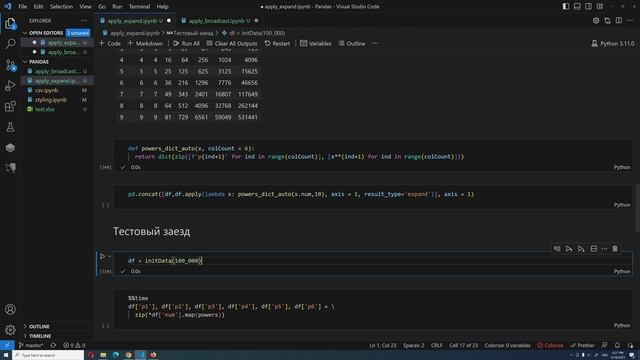640x360 pixels.
Task: Open the Variables panel
Action: coord(316,43)
